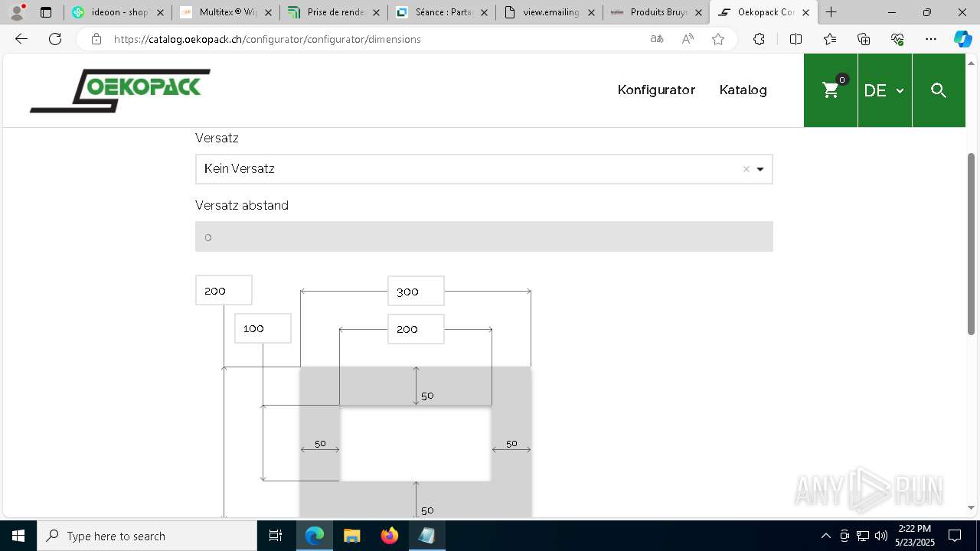The width and height of the screenshot is (980, 551).
Task: Click the Windows search box
Action: (147, 536)
